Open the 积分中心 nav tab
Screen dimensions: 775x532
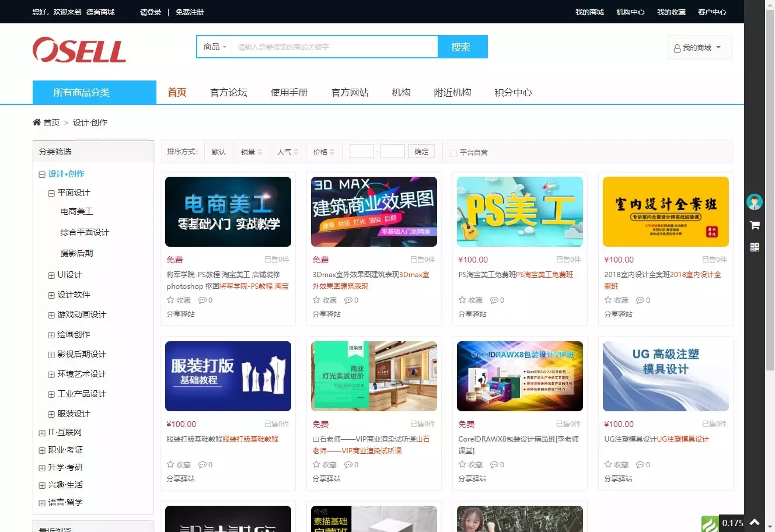coord(514,92)
